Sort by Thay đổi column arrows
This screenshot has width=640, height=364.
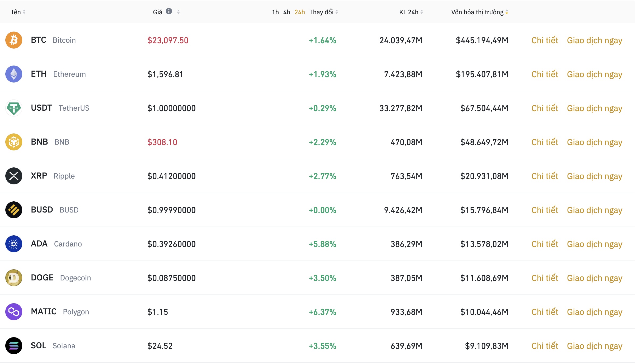337,12
